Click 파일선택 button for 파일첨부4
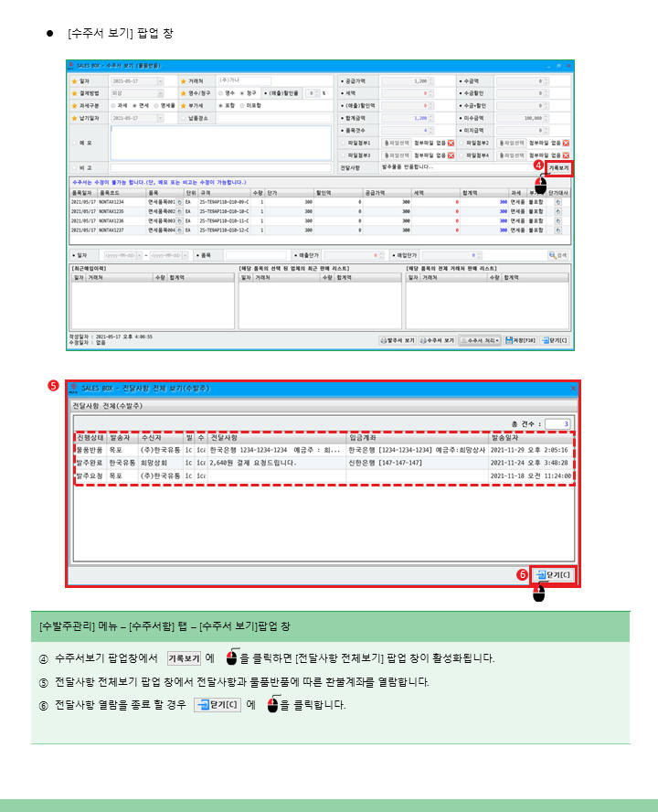This screenshot has width=658, height=812. pyautogui.click(x=512, y=155)
